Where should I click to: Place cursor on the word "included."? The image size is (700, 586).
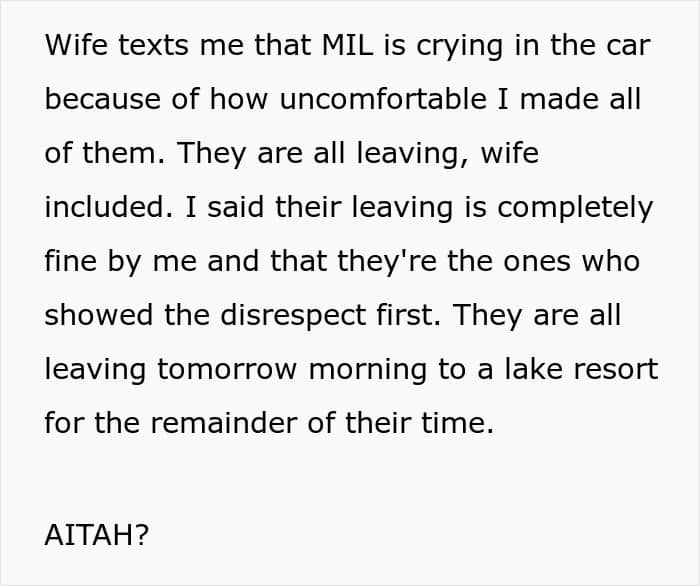click(108, 207)
